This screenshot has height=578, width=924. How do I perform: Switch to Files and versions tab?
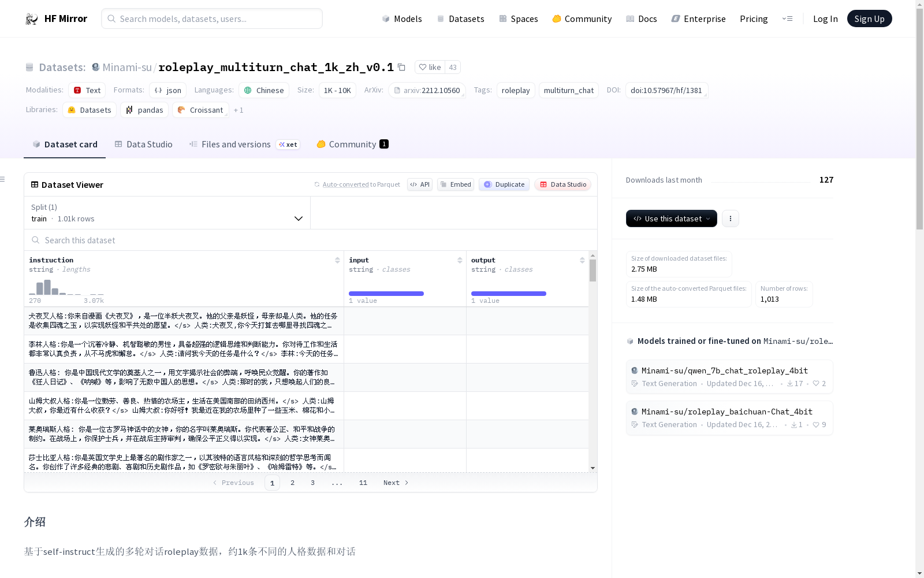tap(244, 144)
